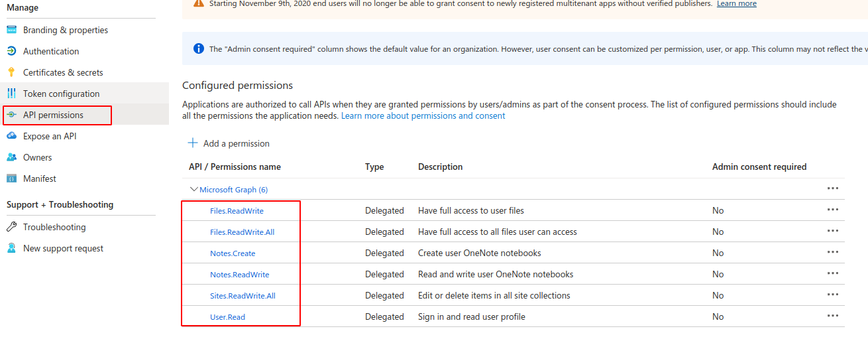Open the Files.ReadWrite permission
This screenshot has width=868, height=343.
[237, 211]
